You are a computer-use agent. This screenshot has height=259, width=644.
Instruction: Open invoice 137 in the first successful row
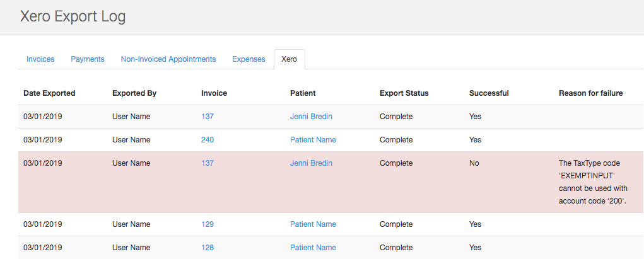(x=208, y=117)
